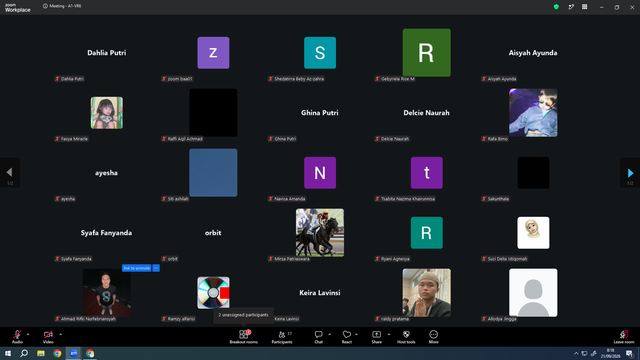Open the View layout grid icon

[x=584, y=7]
